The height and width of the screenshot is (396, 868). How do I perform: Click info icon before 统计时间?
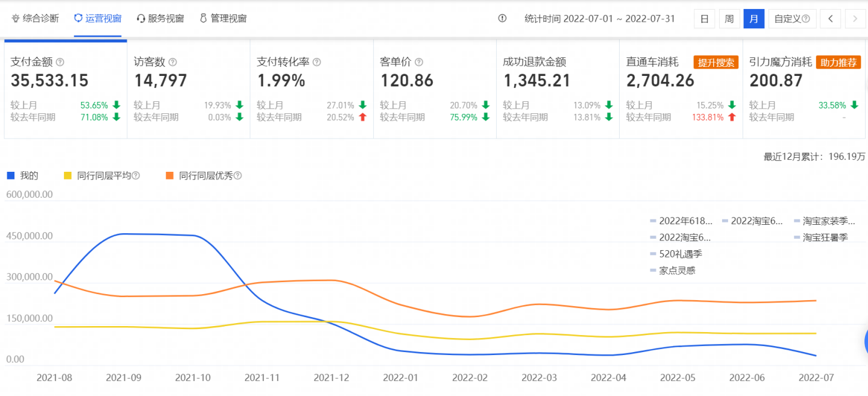point(503,18)
